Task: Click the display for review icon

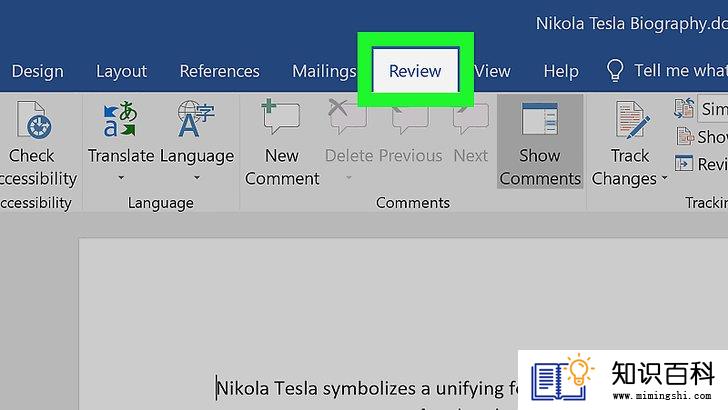Action: (684, 108)
